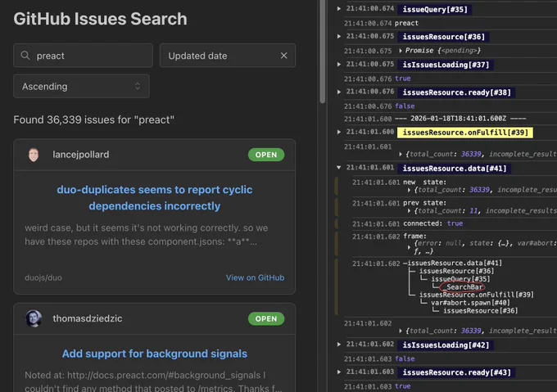Click OPEN badge on lancejpollard issue
This screenshot has width=557, height=392.
(x=266, y=155)
